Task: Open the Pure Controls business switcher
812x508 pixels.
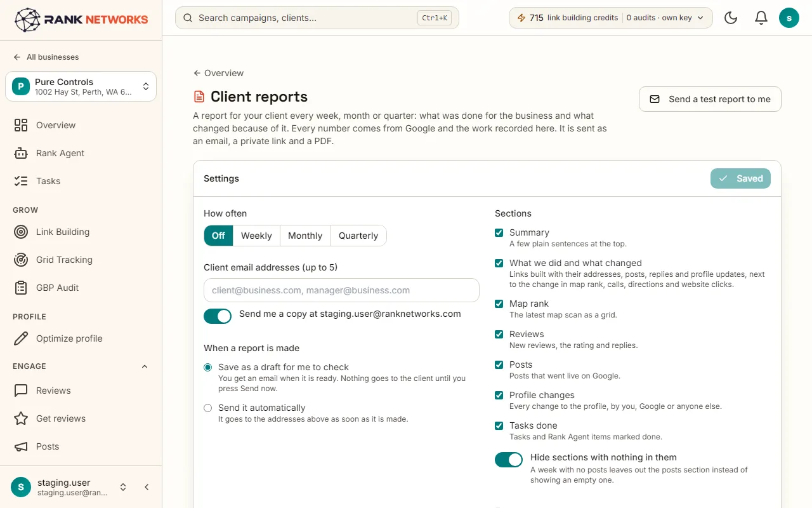Action: (81, 86)
